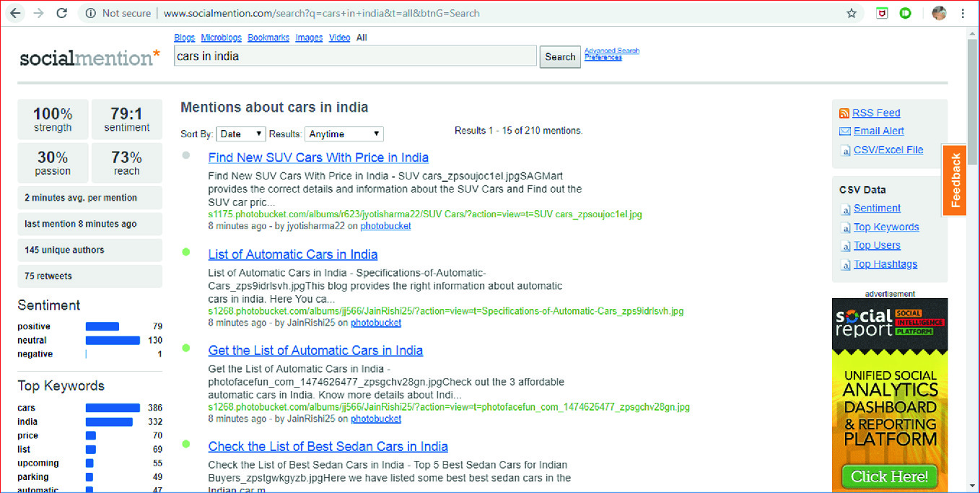The width and height of the screenshot is (980, 493).
Task: Click the Search button
Action: 560,57
